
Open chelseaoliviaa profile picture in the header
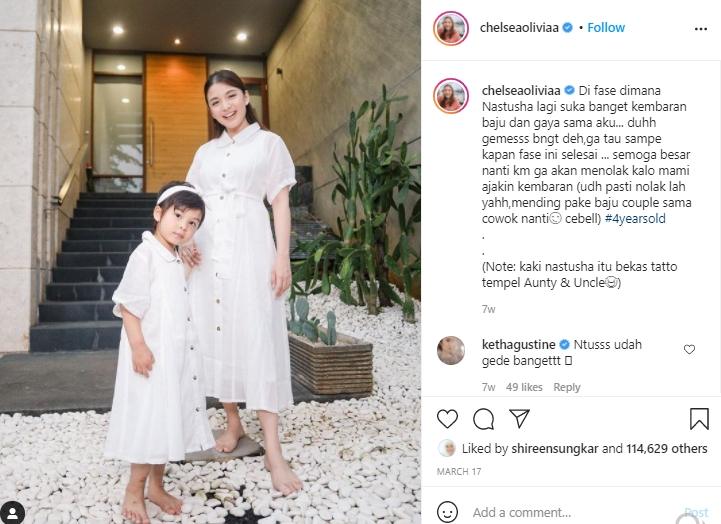point(451,28)
